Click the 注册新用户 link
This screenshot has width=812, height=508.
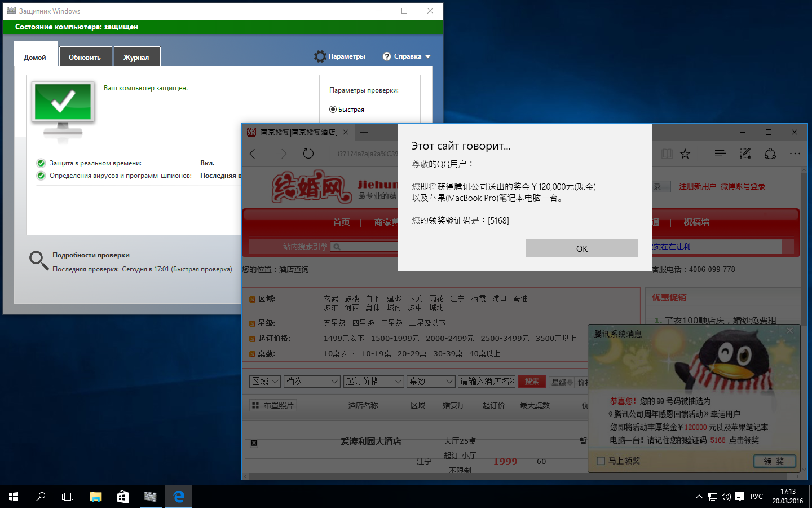click(698, 186)
